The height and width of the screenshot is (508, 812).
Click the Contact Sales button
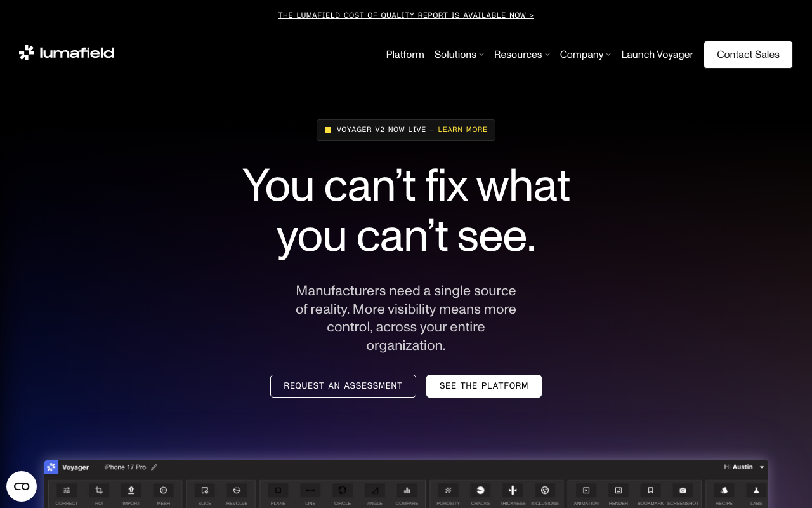(x=748, y=55)
